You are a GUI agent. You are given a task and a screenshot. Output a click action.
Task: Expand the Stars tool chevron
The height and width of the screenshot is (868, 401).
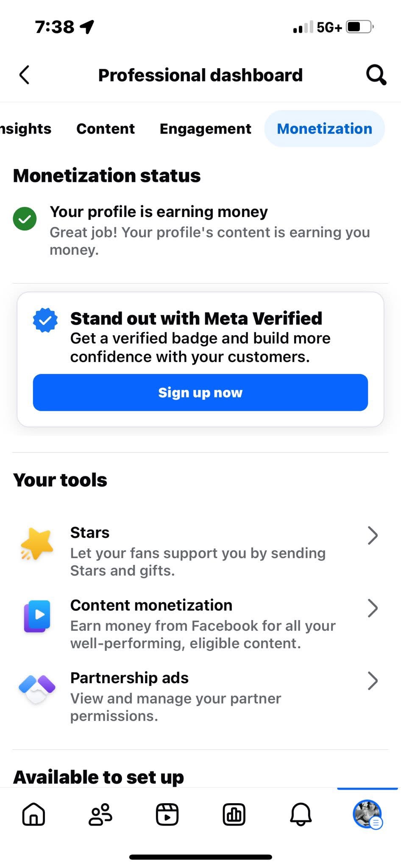coord(373,535)
